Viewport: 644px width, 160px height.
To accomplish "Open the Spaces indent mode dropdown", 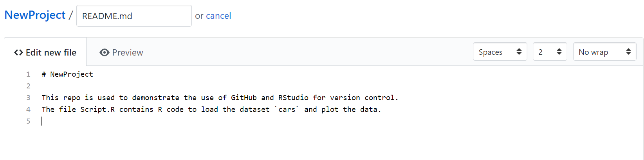I will (500, 52).
